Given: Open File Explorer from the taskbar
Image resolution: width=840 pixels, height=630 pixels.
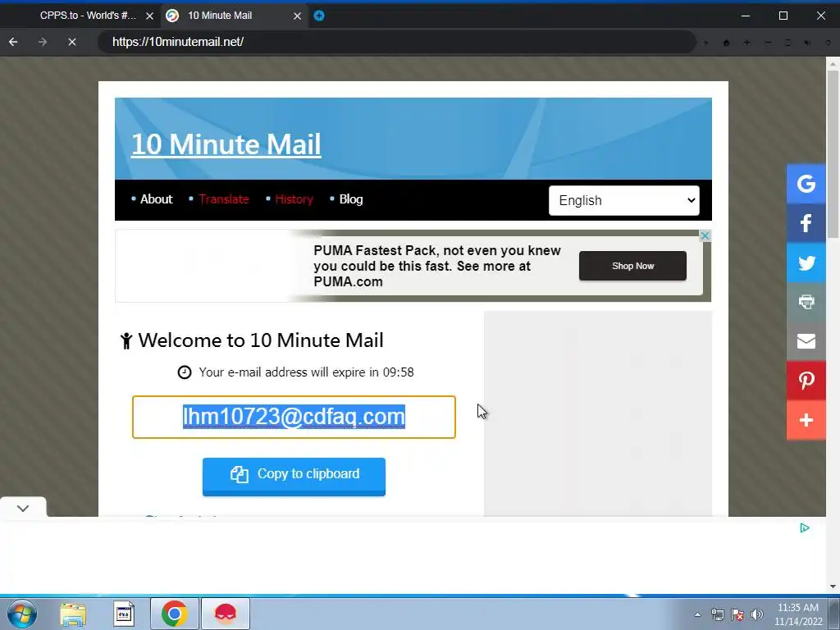Looking at the screenshot, I should point(73,614).
